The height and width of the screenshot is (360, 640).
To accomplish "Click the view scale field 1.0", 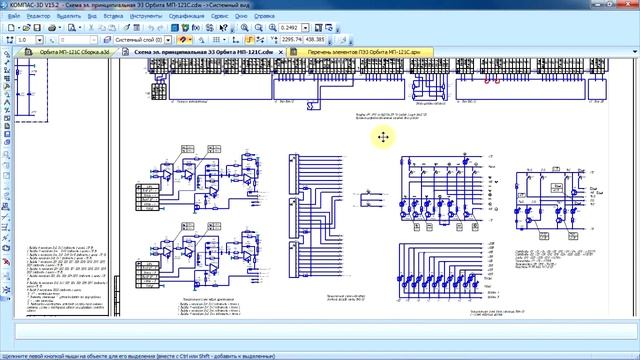I will click(26, 40).
